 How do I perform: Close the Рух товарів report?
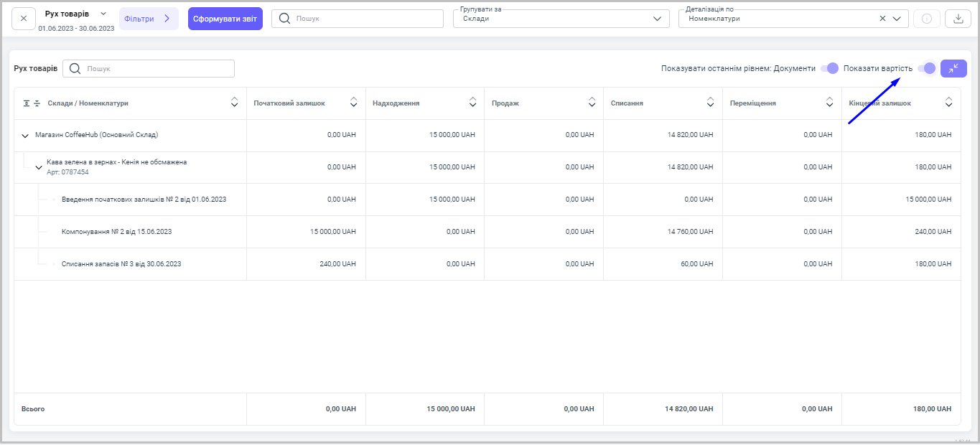point(24,19)
